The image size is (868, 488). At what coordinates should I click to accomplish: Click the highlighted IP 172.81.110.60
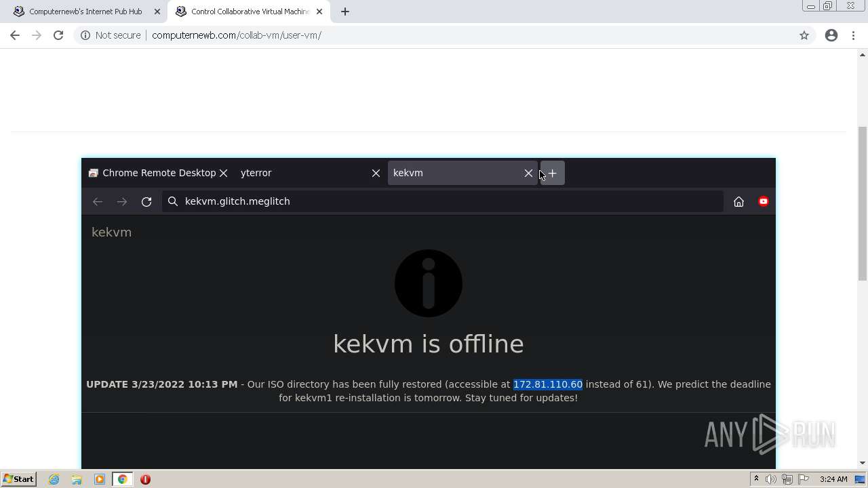548,384
